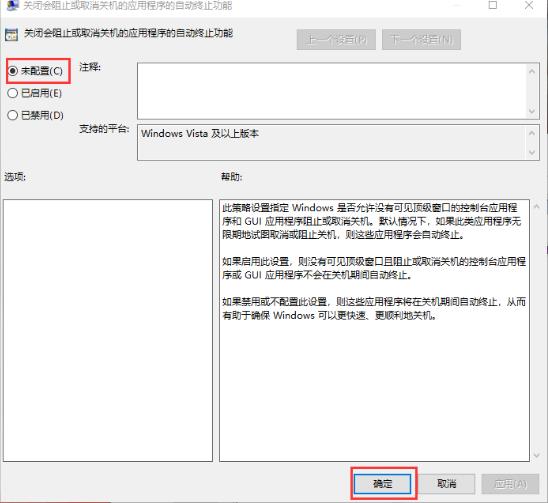Click the up arrow of 帮助 pane scrollbar
The width and height of the screenshot is (548, 503).
click(x=536, y=207)
